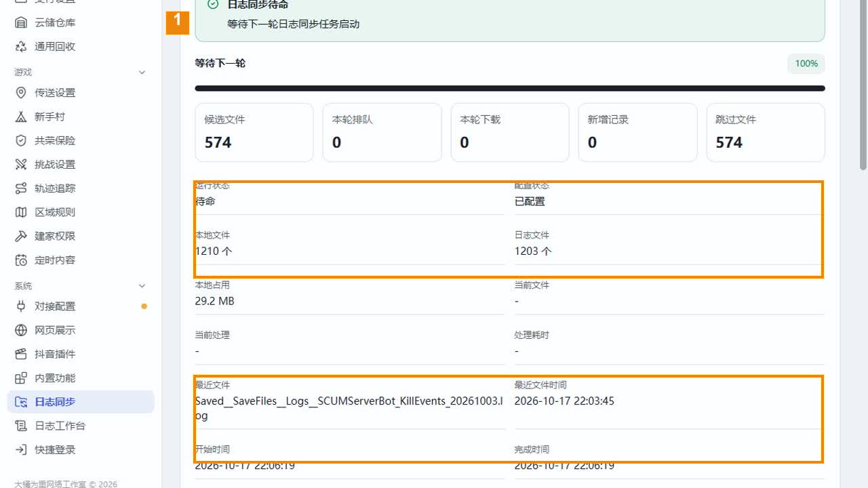Click the 1210 个 local files value

[214, 251]
